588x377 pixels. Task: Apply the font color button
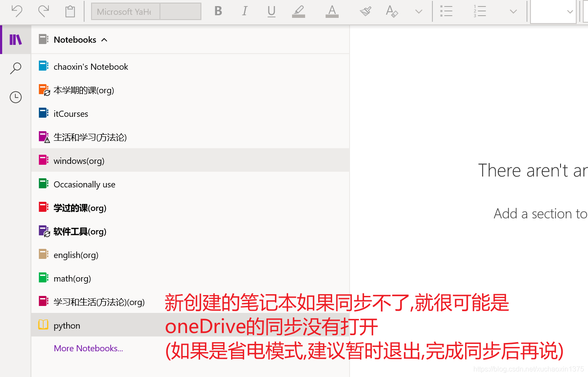[x=332, y=11]
